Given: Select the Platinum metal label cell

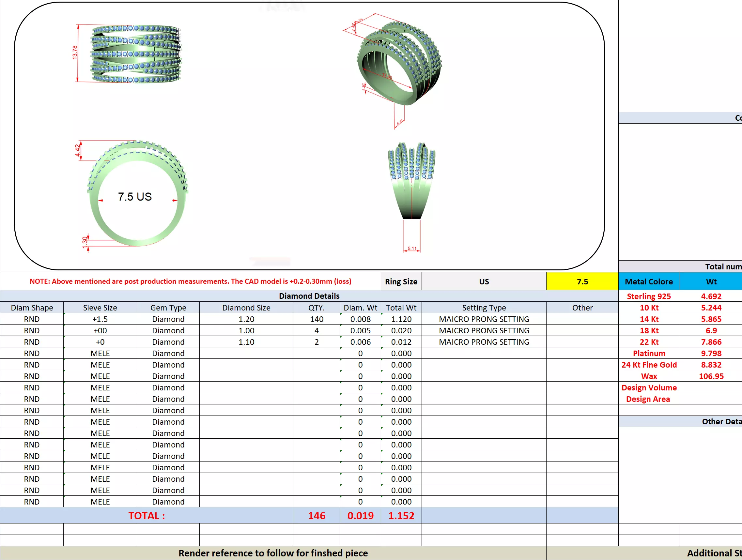Looking at the screenshot, I should (x=648, y=353).
